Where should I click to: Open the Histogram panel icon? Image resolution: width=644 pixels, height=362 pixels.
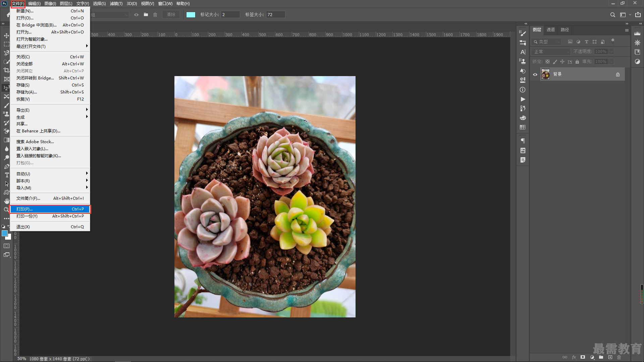[x=637, y=33]
